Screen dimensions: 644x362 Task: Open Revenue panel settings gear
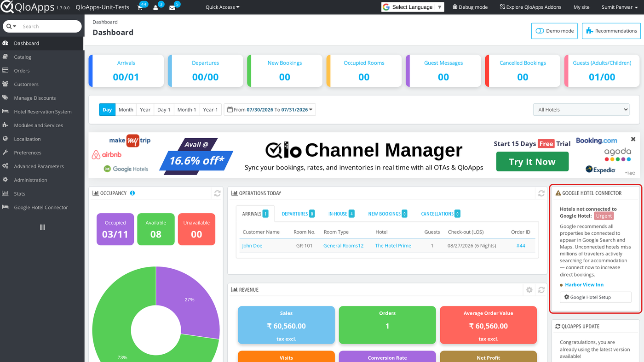(x=529, y=290)
